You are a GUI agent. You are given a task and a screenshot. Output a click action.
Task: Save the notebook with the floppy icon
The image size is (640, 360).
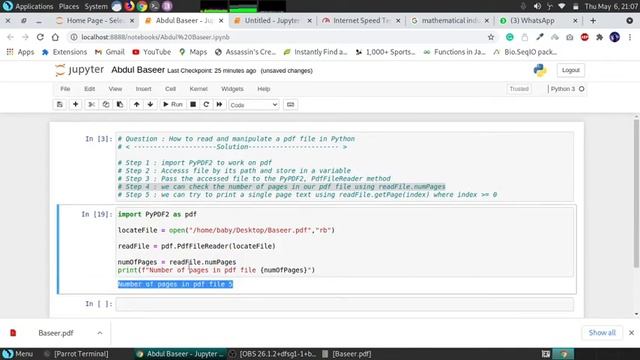pyautogui.click(x=60, y=104)
